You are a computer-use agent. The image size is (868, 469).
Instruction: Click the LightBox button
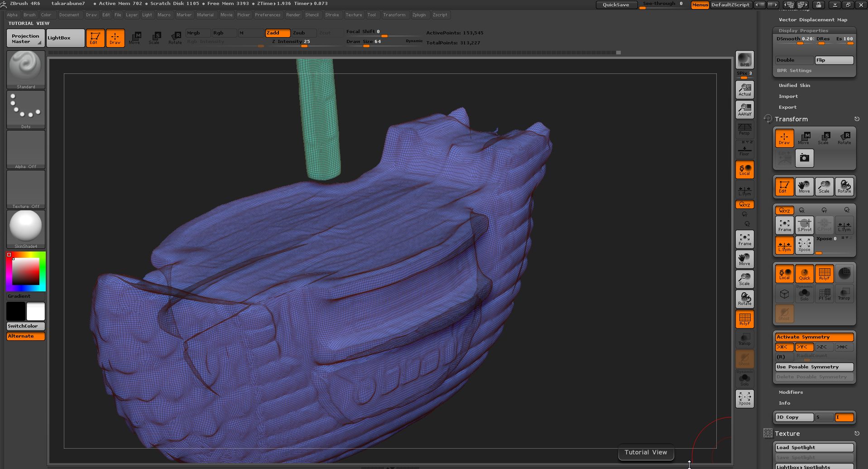(65, 38)
